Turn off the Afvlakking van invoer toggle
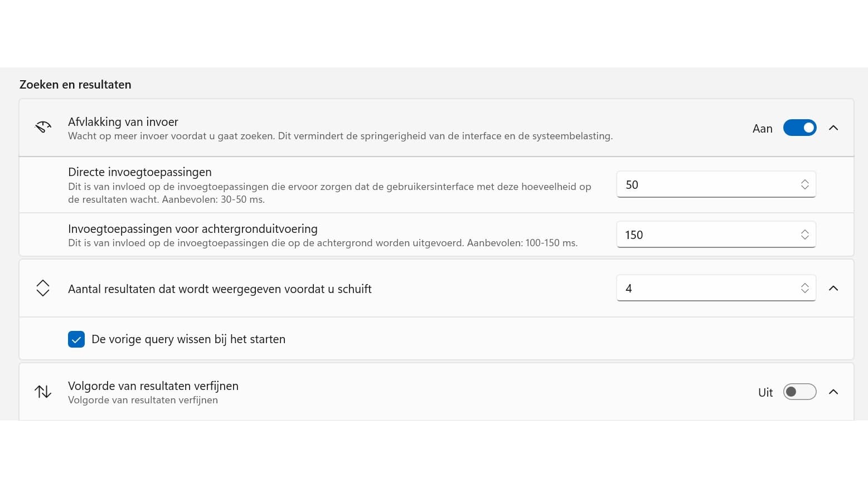This screenshot has width=868, height=488. [799, 128]
